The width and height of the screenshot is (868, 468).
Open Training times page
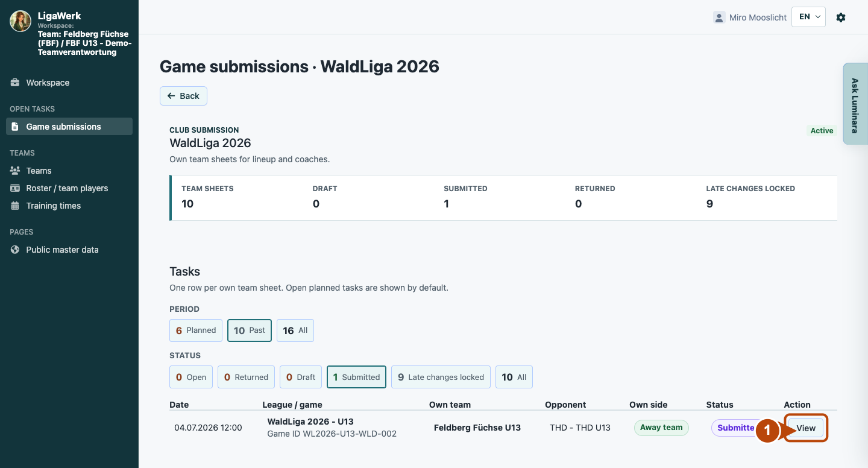pyautogui.click(x=69, y=206)
